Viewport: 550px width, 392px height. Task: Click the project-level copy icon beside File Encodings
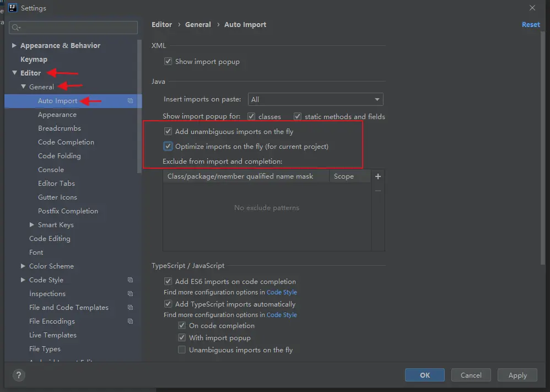tap(131, 321)
